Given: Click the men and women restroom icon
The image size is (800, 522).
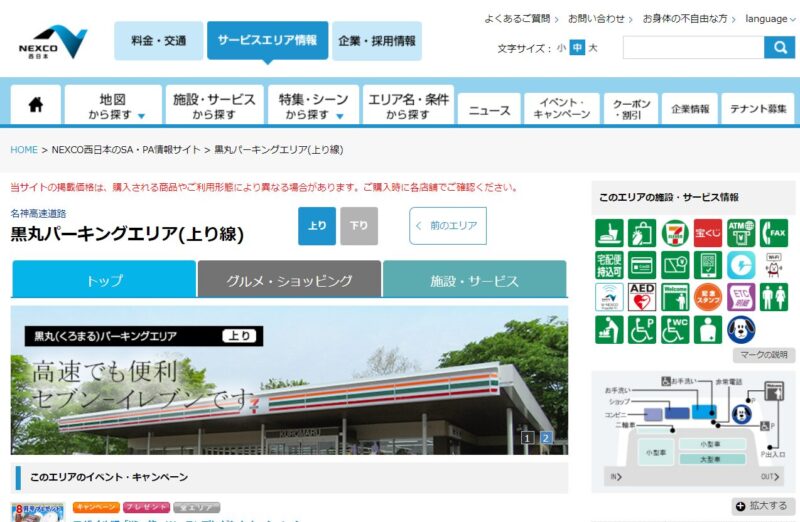Looking at the screenshot, I should [x=774, y=297].
